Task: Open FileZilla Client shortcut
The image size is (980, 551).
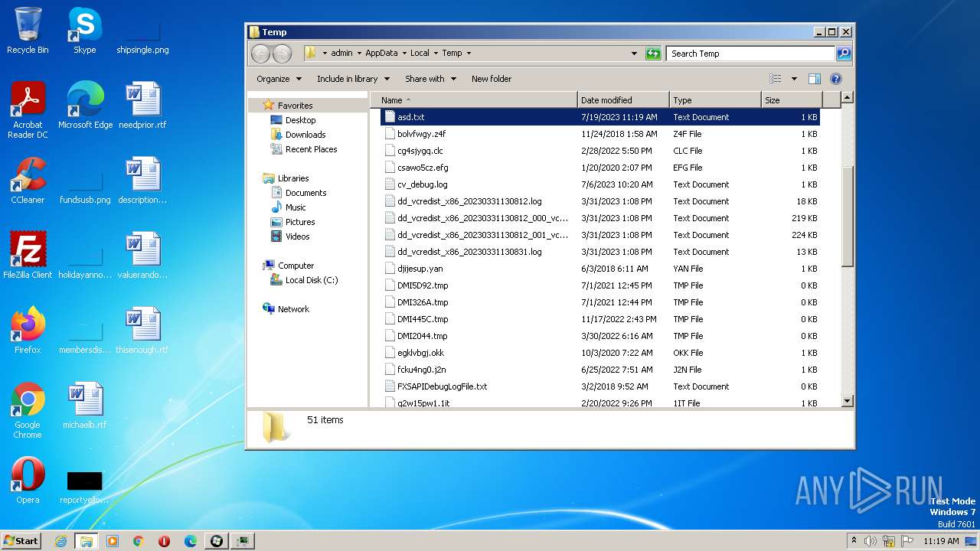Action: coord(28,256)
